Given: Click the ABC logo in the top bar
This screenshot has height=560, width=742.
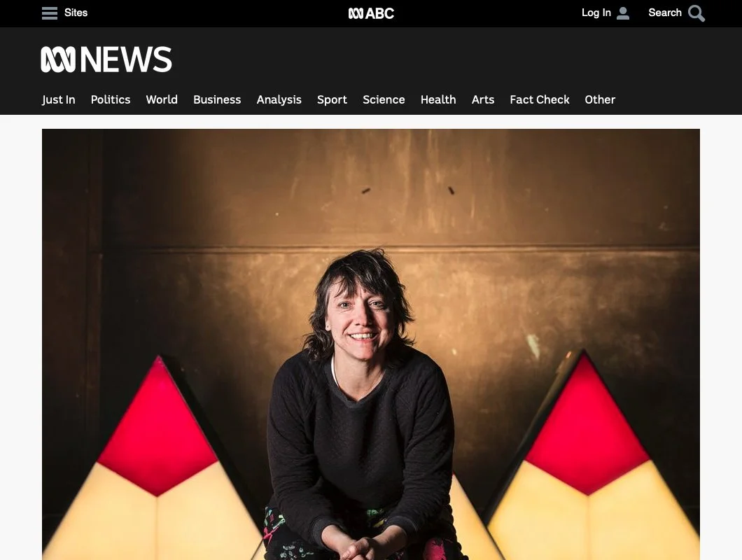Looking at the screenshot, I should click(371, 13).
